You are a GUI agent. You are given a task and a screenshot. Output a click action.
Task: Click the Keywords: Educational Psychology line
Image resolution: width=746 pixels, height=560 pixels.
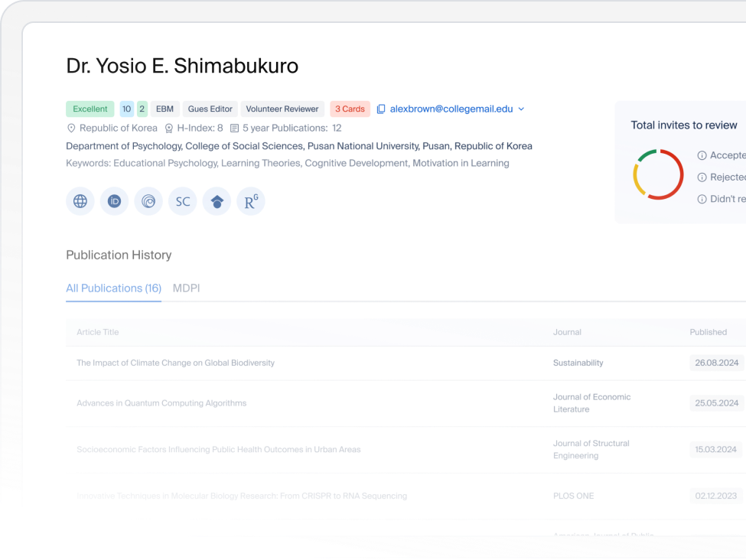288,163
